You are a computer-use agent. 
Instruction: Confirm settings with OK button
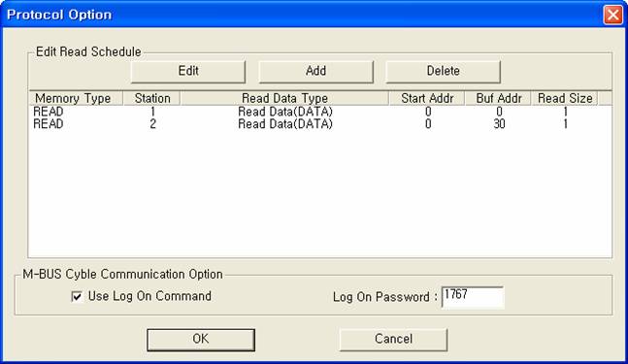[201, 340]
